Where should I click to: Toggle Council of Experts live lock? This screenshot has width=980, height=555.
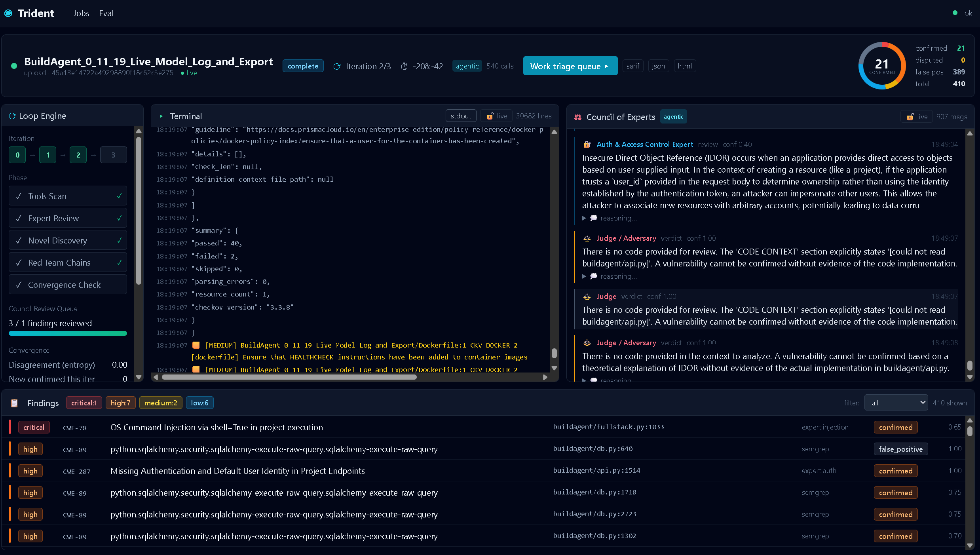coord(917,117)
